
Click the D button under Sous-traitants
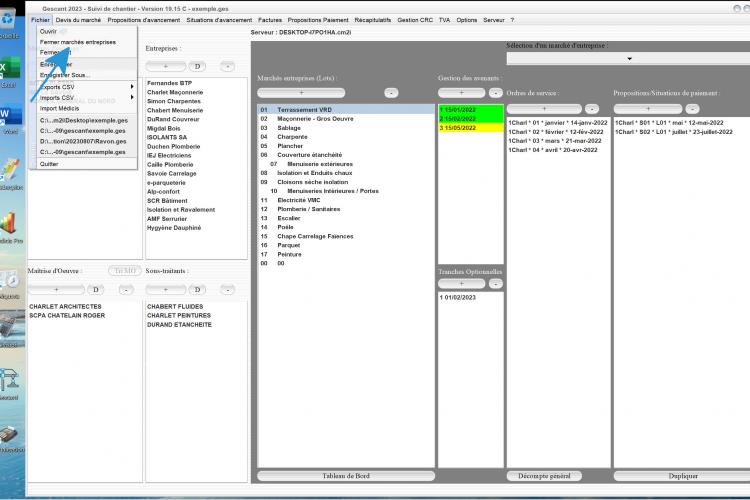pyautogui.click(x=197, y=290)
